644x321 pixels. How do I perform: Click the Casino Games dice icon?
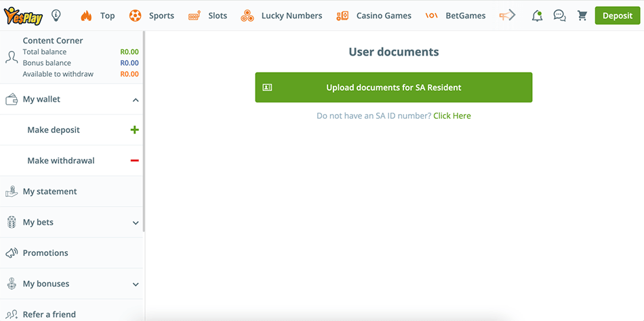(x=342, y=16)
